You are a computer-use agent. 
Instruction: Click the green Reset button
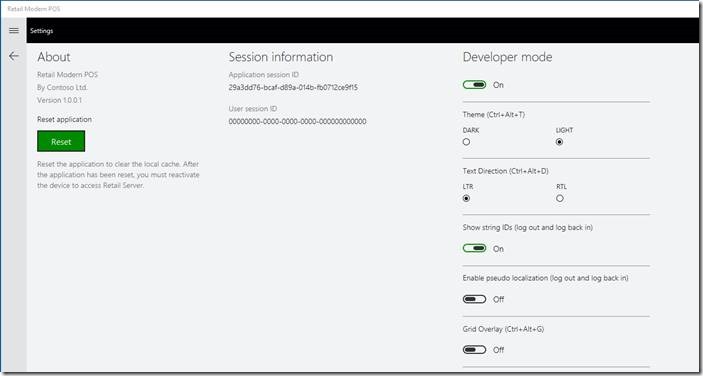coord(61,141)
